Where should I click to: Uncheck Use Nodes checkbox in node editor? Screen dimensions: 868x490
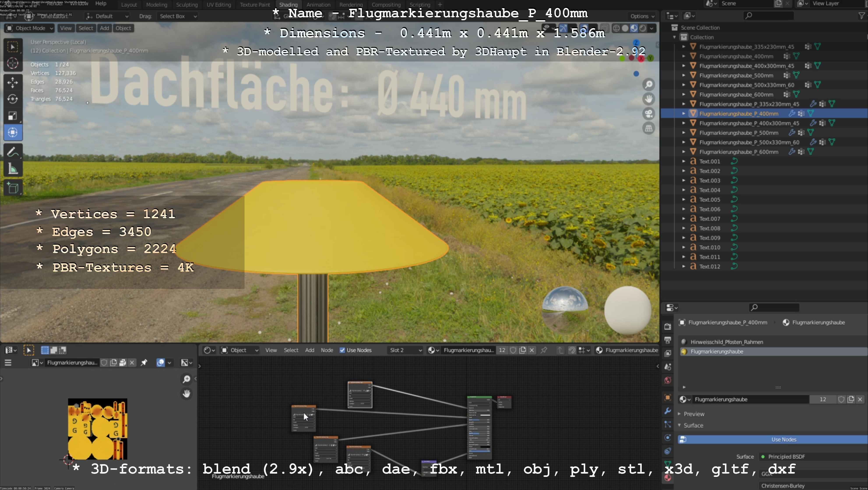click(x=342, y=350)
